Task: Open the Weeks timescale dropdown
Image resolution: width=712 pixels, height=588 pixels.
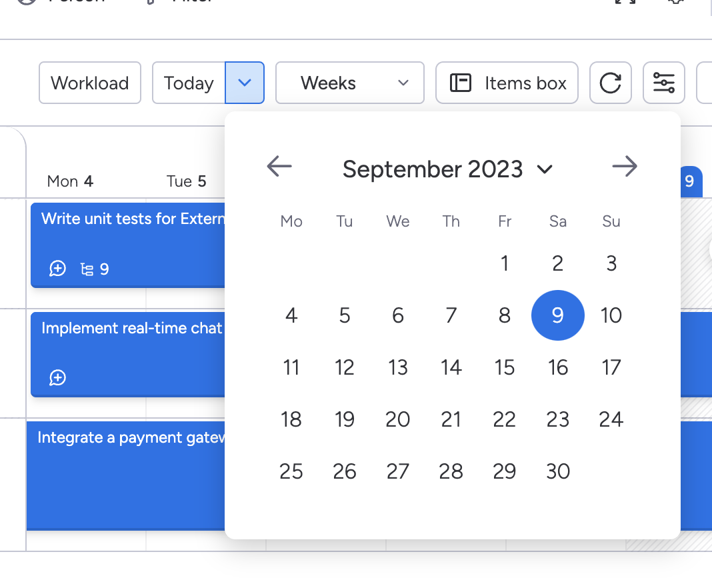Action: coord(349,83)
